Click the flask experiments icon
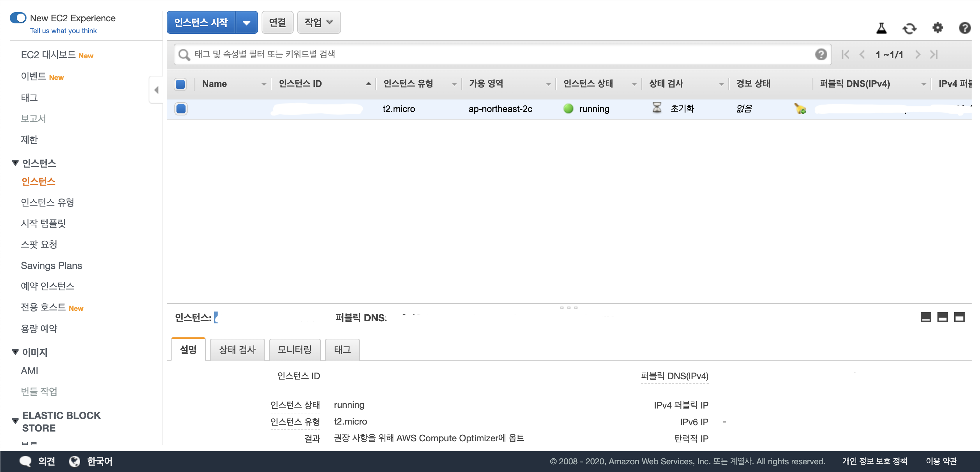The image size is (980, 472). [x=881, y=28]
